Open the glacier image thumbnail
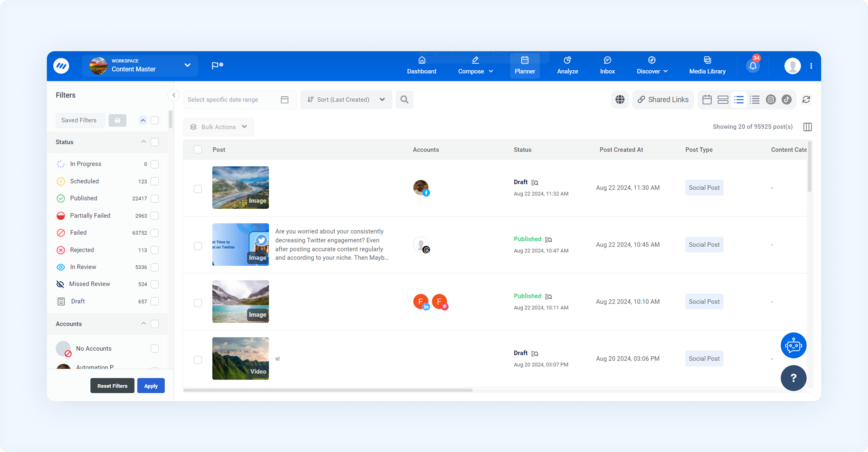The width and height of the screenshot is (868, 452). [x=240, y=188]
